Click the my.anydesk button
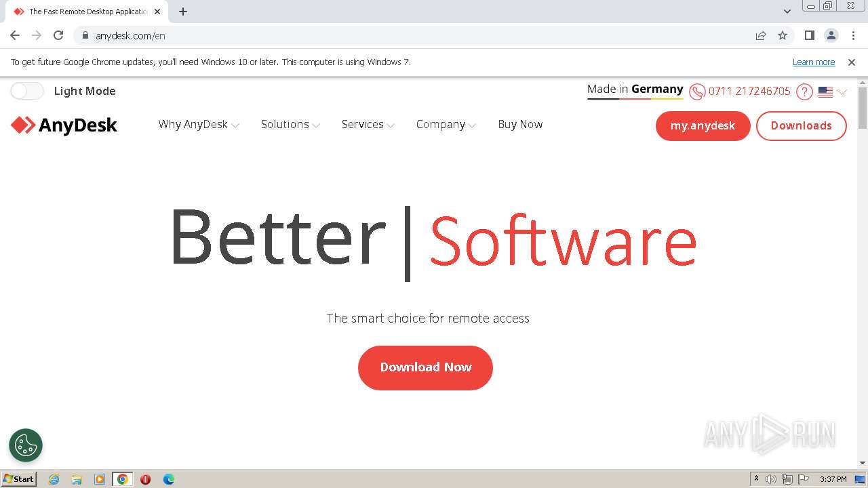Viewport: 868px width, 488px height. pyautogui.click(x=703, y=126)
